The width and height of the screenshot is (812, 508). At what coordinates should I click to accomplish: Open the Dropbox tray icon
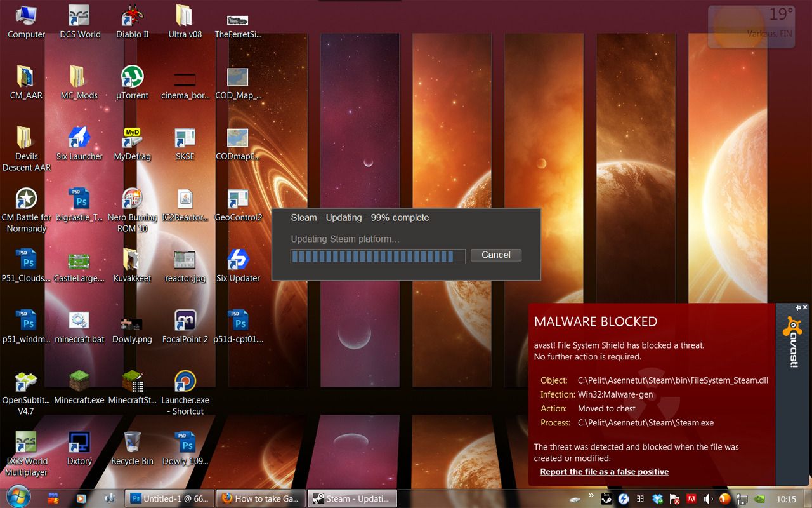tap(657, 498)
